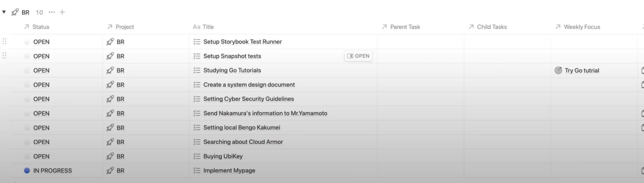Click the IN PROGRESS status of Implement Mypage
This screenshot has height=183, width=644.
point(52,171)
